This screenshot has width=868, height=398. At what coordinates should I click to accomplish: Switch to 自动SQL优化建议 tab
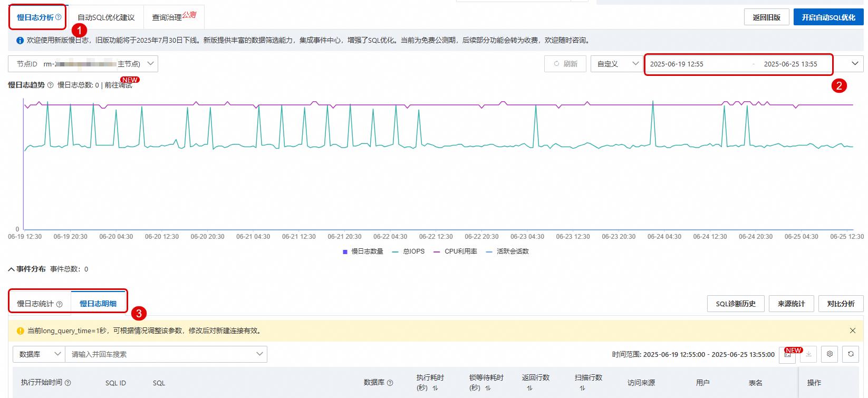[x=106, y=17]
